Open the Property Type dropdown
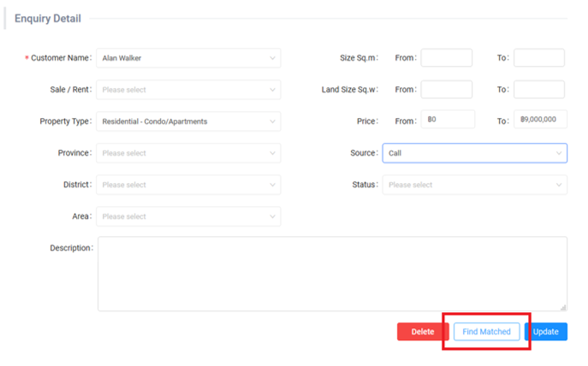 pyautogui.click(x=188, y=121)
